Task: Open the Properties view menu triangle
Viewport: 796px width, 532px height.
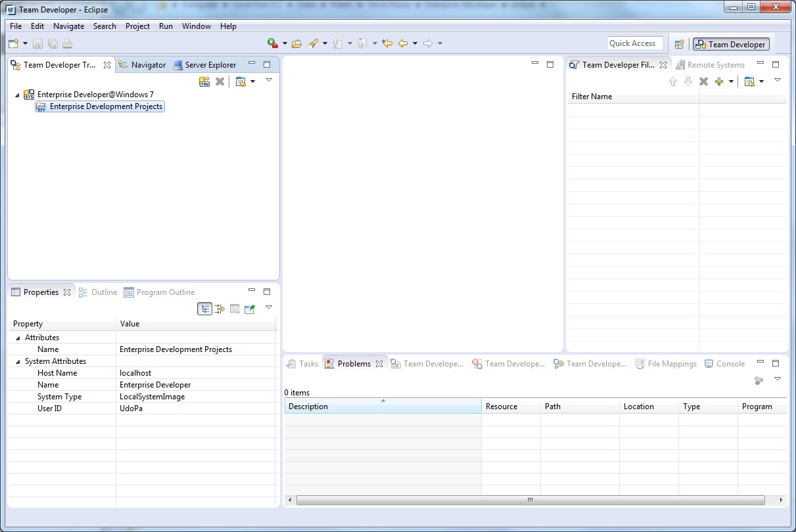Action: coord(268,307)
